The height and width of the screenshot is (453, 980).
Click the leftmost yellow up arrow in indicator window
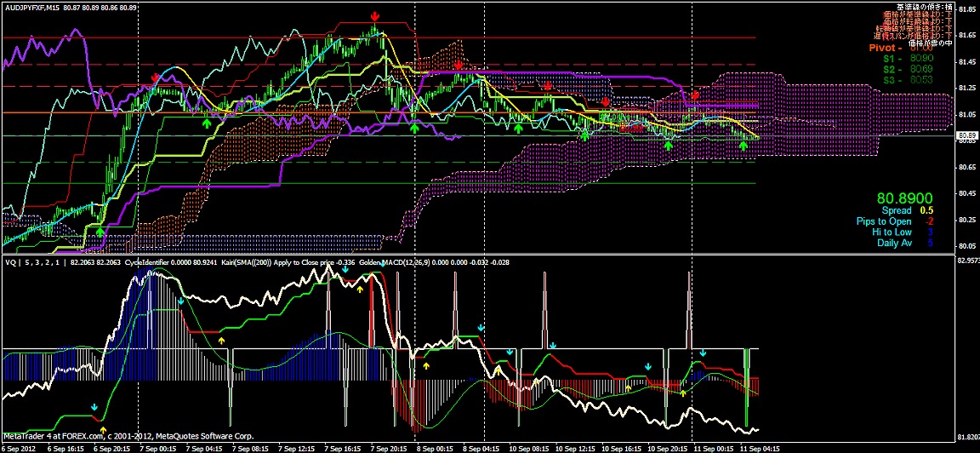click(x=103, y=428)
